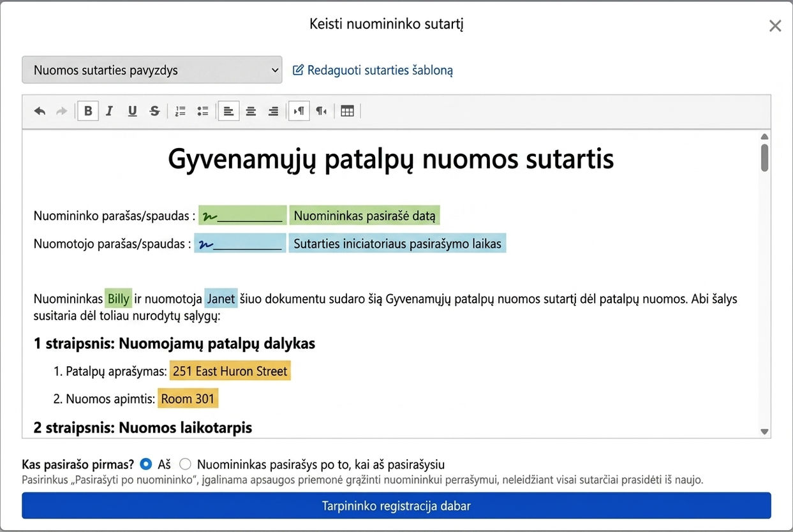The image size is (793, 532).
Task: Click the editor vertical scrollbar thumb
Action: (764, 158)
